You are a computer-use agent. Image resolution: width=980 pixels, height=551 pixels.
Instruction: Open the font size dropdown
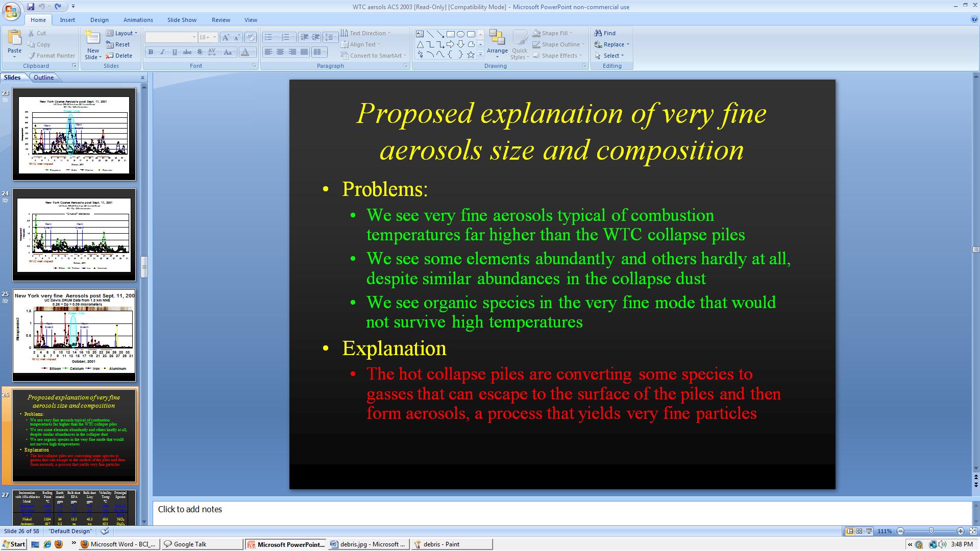point(214,37)
